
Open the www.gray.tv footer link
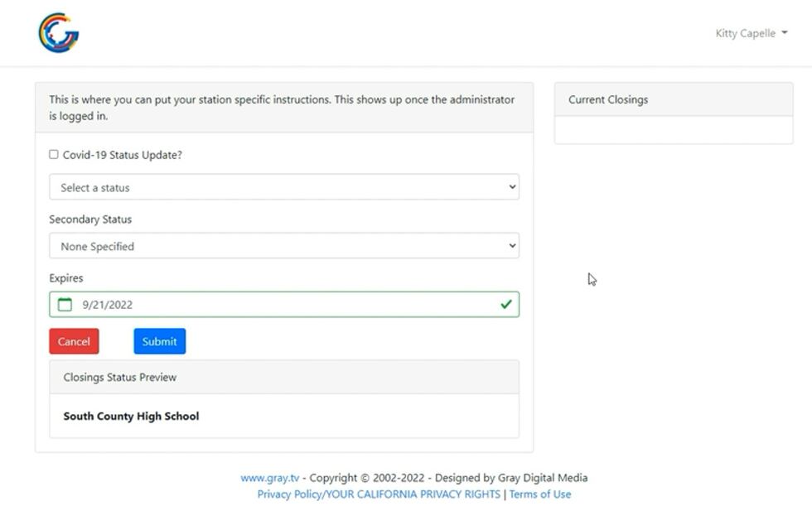269,478
